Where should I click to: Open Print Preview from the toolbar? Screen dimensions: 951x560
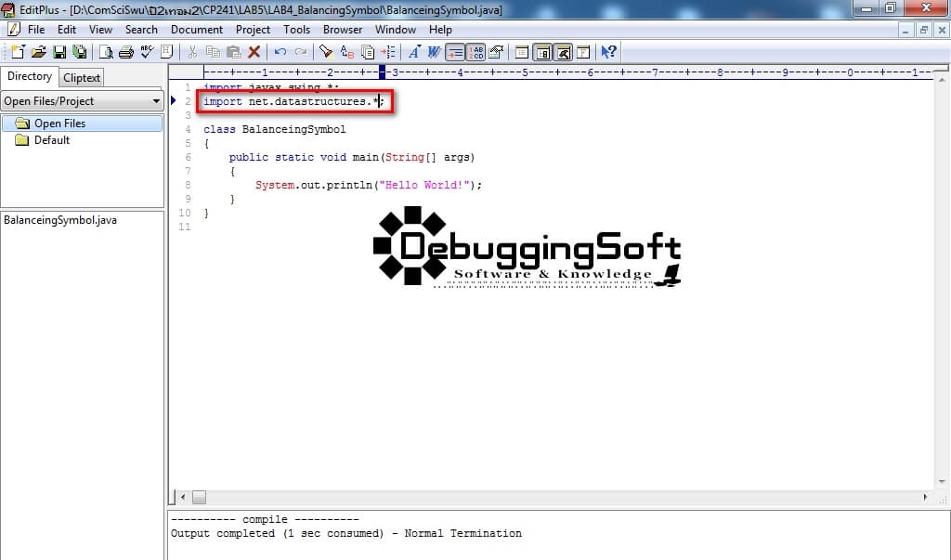106,52
